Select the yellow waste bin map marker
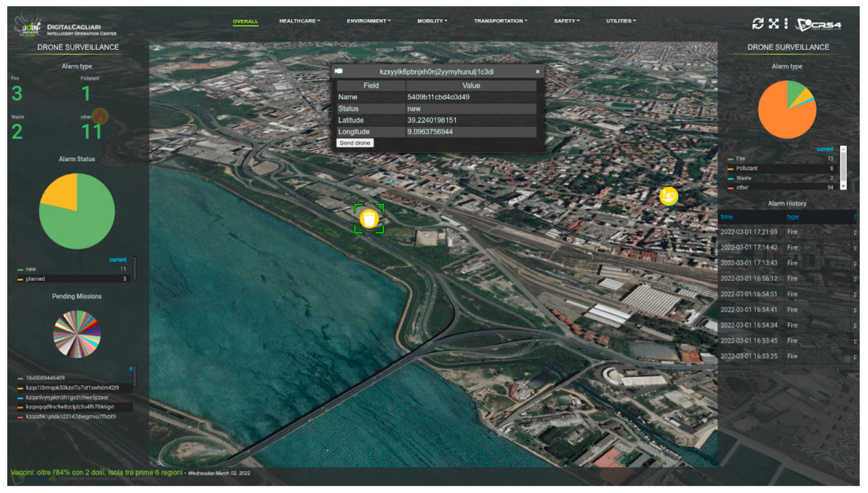Image resolution: width=868 pixels, height=493 pixels. pyautogui.click(x=369, y=218)
